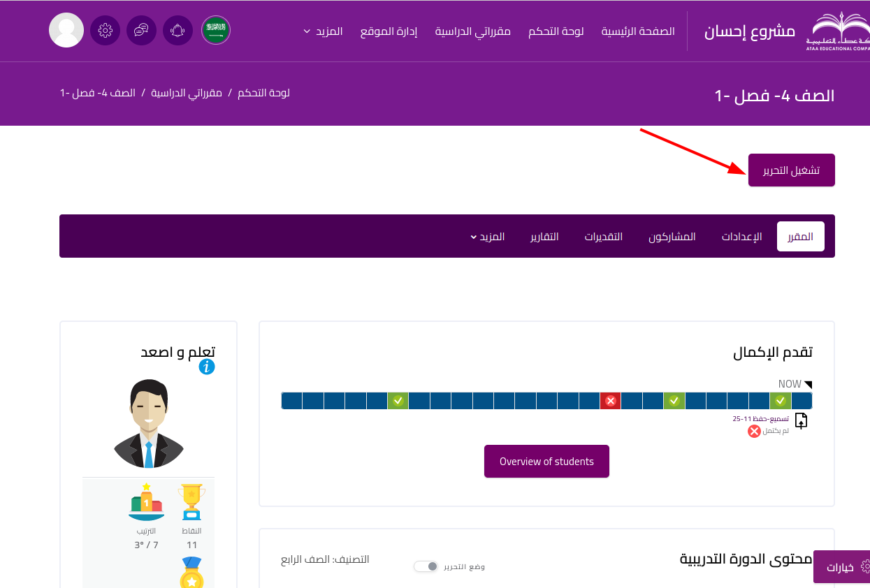Screen dimensions: 870x588
Task: Collapse the NOW arrow marker
Action: pyautogui.click(x=809, y=384)
